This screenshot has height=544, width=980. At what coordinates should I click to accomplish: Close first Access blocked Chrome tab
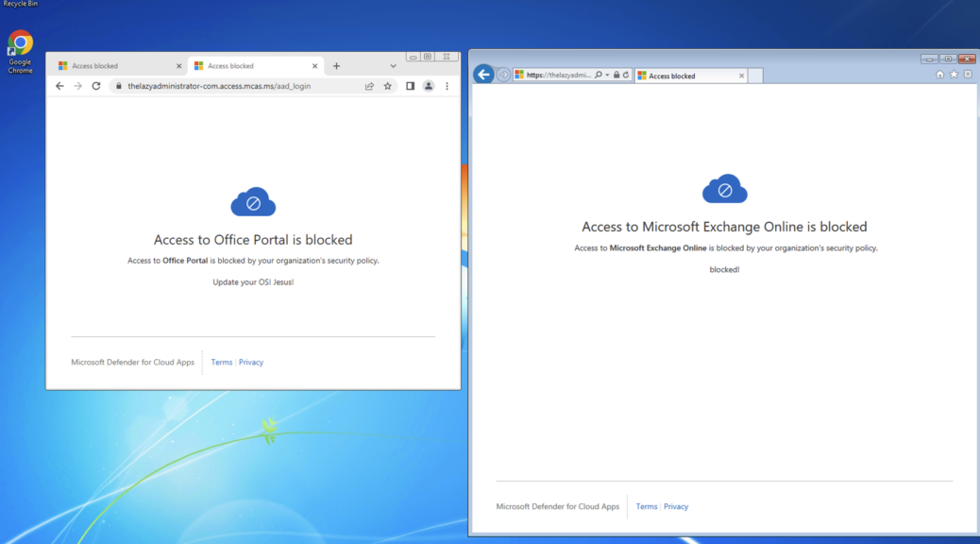[x=178, y=66]
